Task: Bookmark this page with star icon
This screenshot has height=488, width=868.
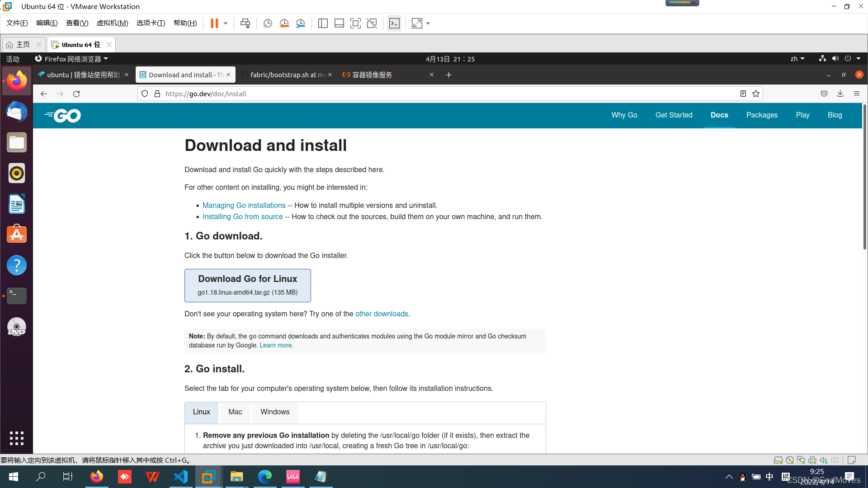Action: (x=756, y=94)
